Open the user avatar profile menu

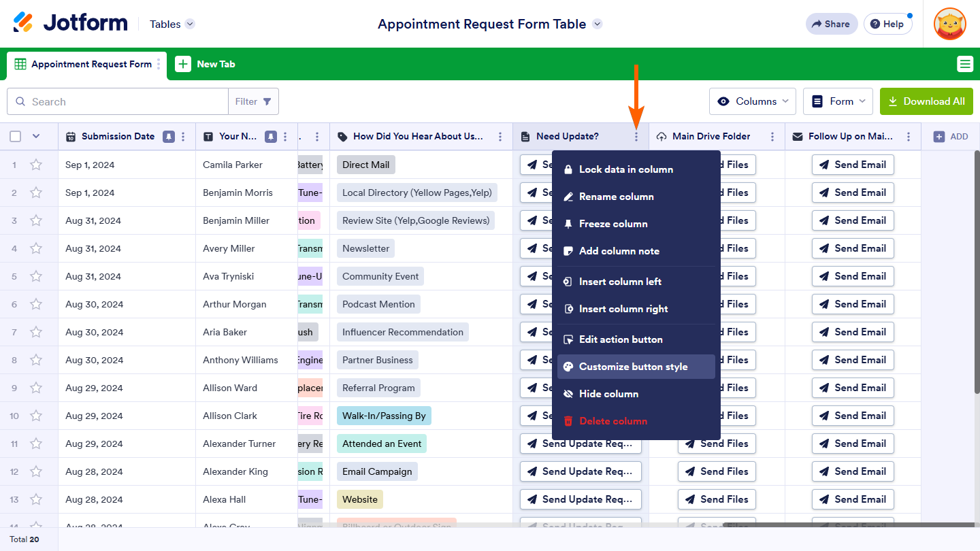(950, 24)
